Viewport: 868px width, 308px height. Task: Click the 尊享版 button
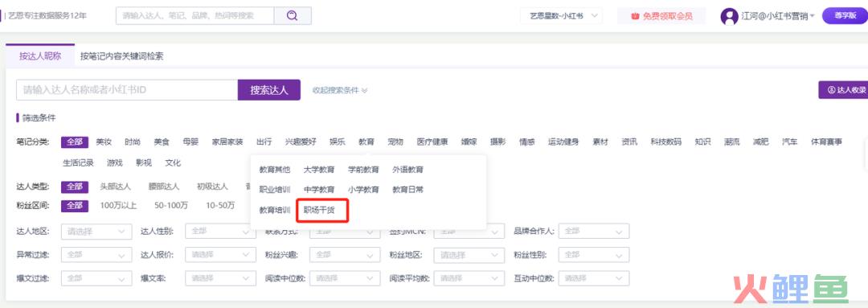[845, 15]
